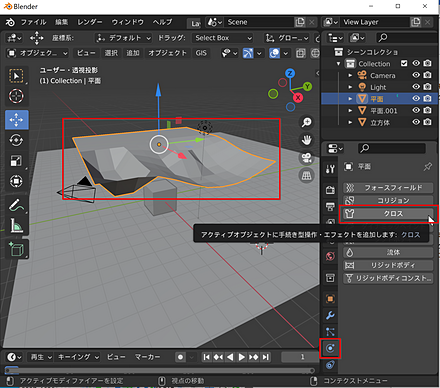
Task: Open the Select Box drag dropdown
Action: click(223, 38)
